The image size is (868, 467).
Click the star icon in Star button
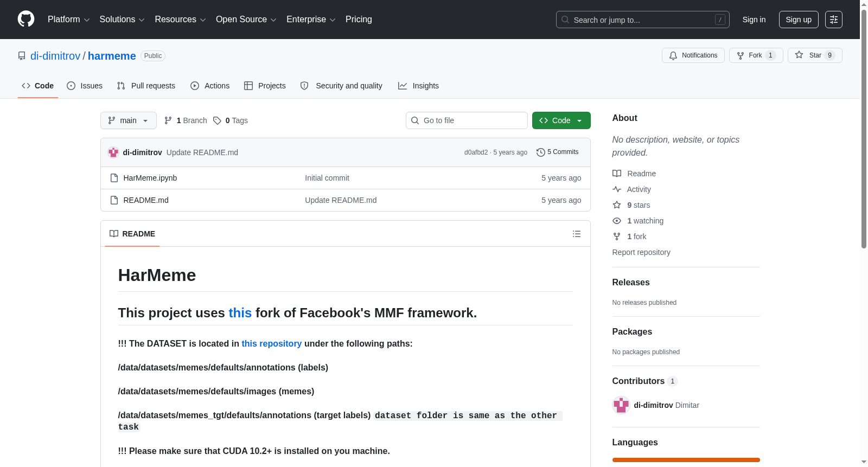point(799,55)
